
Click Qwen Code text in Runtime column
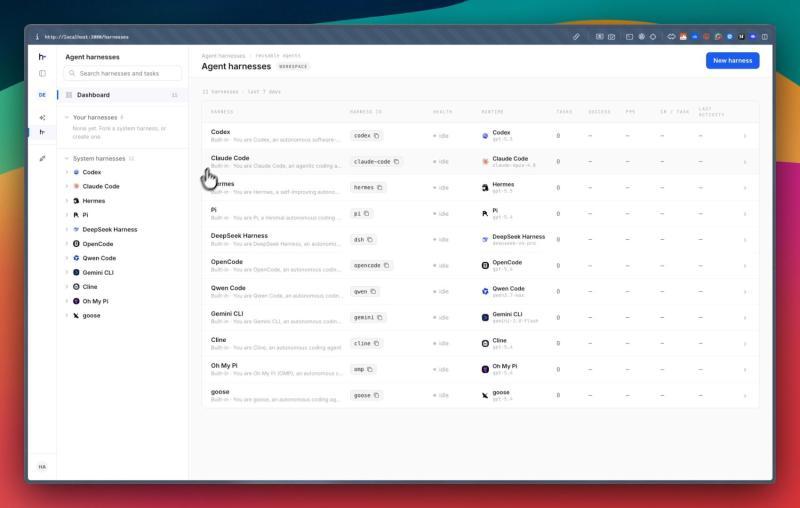pyautogui.click(x=508, y=288)
